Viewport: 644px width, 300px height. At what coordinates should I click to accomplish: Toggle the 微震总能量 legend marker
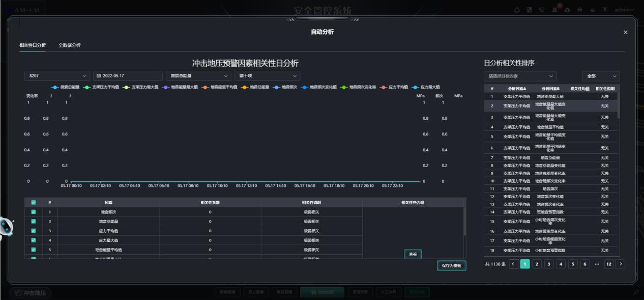click(55, 87)
